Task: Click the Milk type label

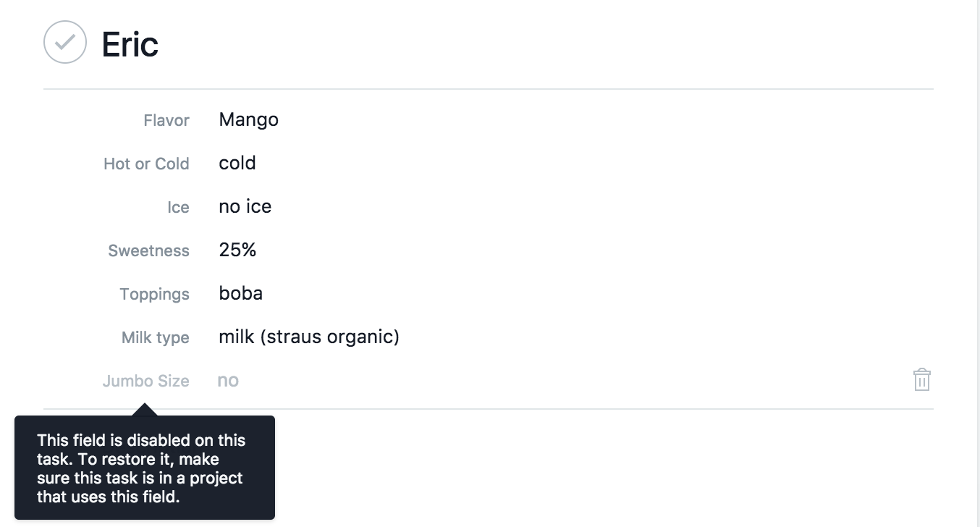Action: pos(156,337)
